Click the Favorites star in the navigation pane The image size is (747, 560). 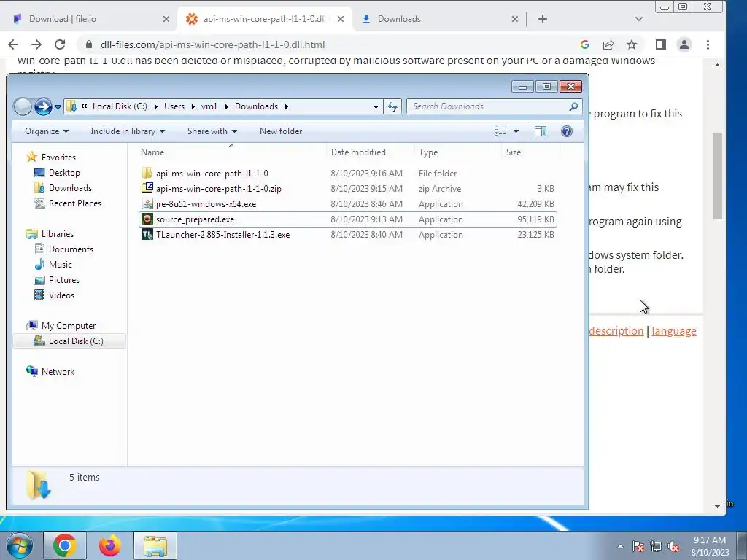32,157
